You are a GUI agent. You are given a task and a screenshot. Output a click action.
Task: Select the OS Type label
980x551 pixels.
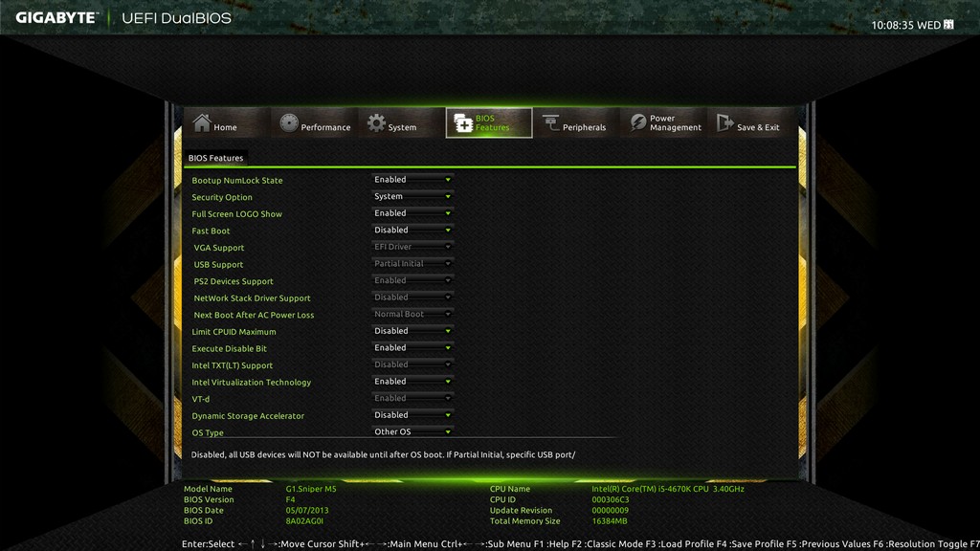(208, 432)
